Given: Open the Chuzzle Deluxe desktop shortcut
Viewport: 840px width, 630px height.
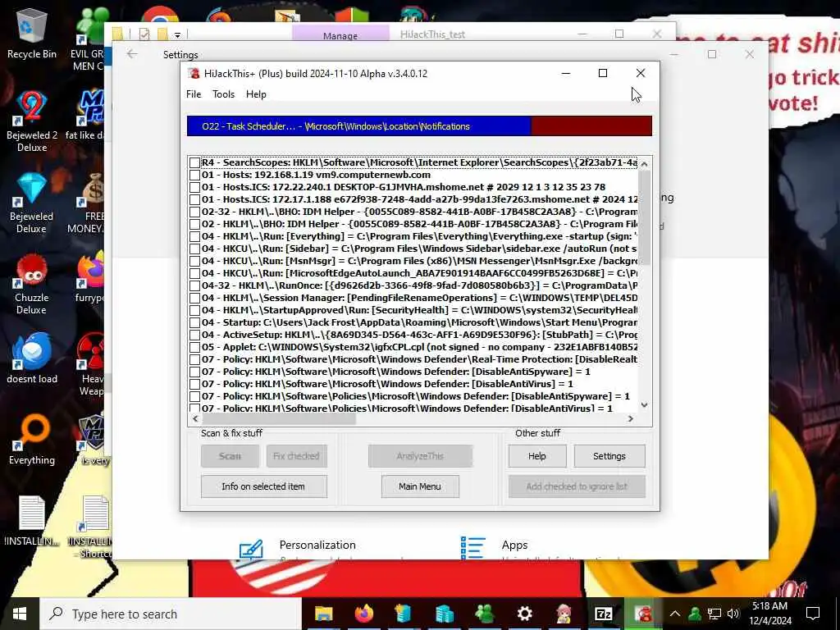Looking at the screenshot, I should coord(32,284).
